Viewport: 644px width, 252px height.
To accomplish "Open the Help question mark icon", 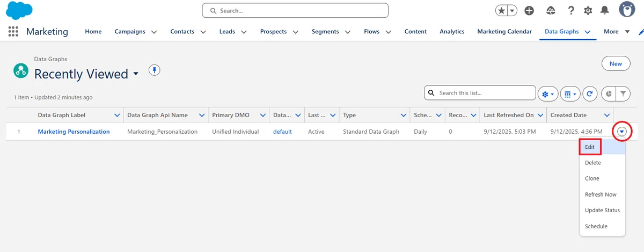I will point(571,10).
